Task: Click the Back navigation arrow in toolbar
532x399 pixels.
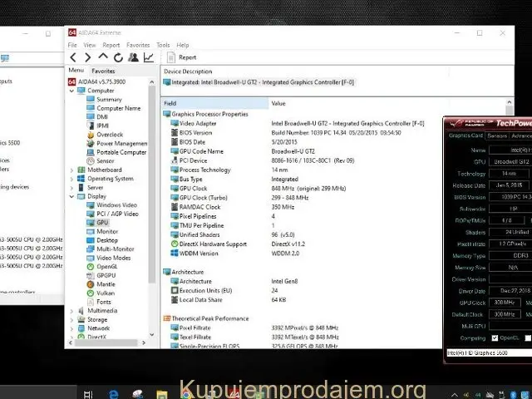Action: click(74, 57)
